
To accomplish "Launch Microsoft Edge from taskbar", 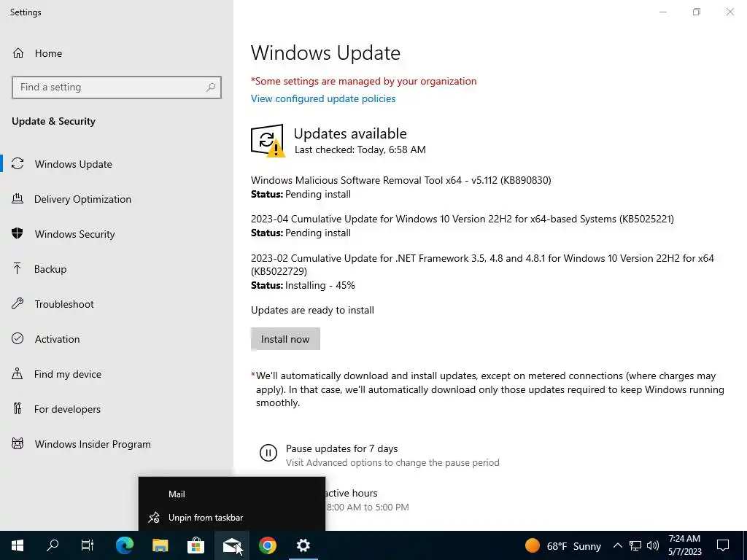I will tap(125, 545).
